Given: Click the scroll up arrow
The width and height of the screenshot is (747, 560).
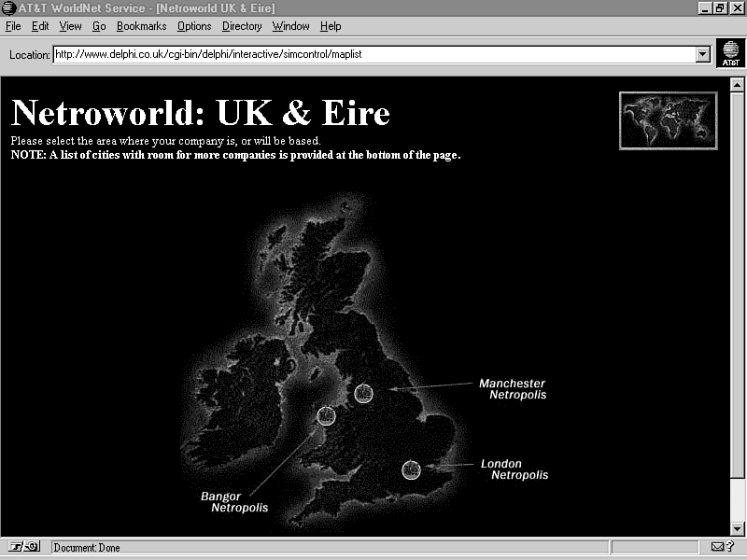Looking at the screenshot, I should (x=737, y=85).
